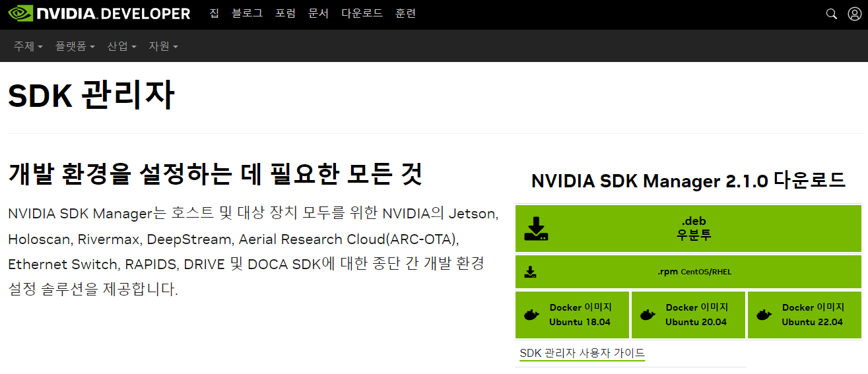
Task: Open 훈련 in top navigation
Action: [405, 13]
